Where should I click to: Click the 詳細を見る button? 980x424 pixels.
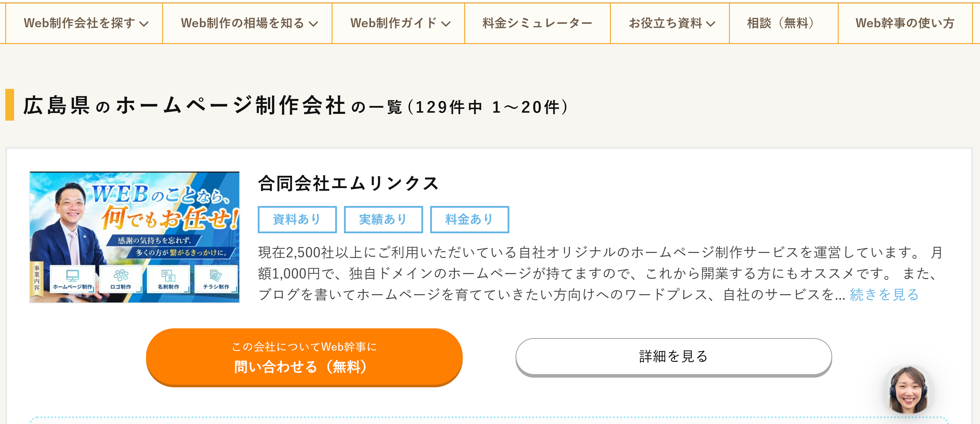click(x=673, y=357)
